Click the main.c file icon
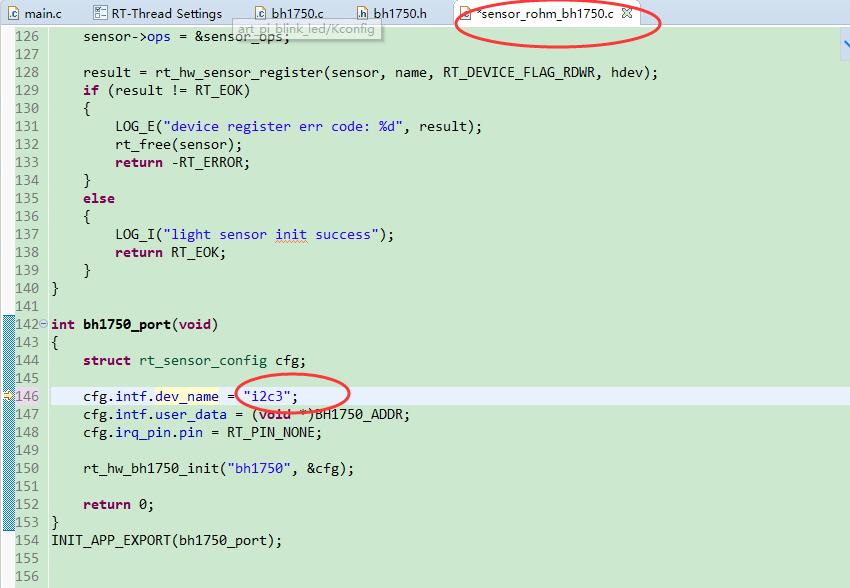This screenshot has height=588, width=850. (x=14, y=14)
